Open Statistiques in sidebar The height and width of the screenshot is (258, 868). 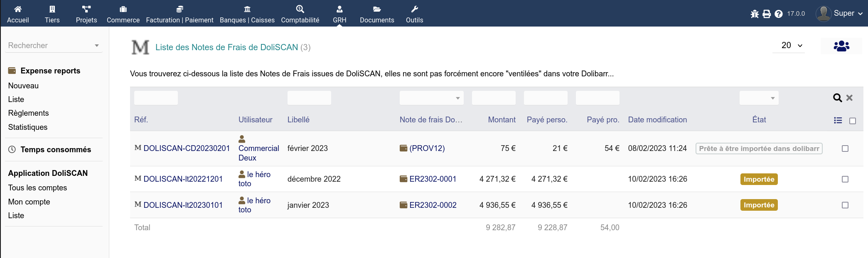(28, 127)
